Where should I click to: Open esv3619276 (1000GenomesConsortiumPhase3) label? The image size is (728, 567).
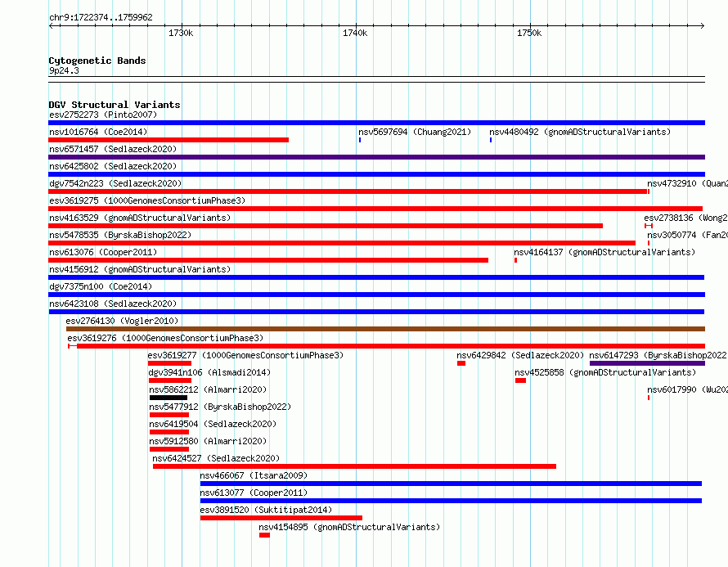pyautogui.click(x=165, y=338)
